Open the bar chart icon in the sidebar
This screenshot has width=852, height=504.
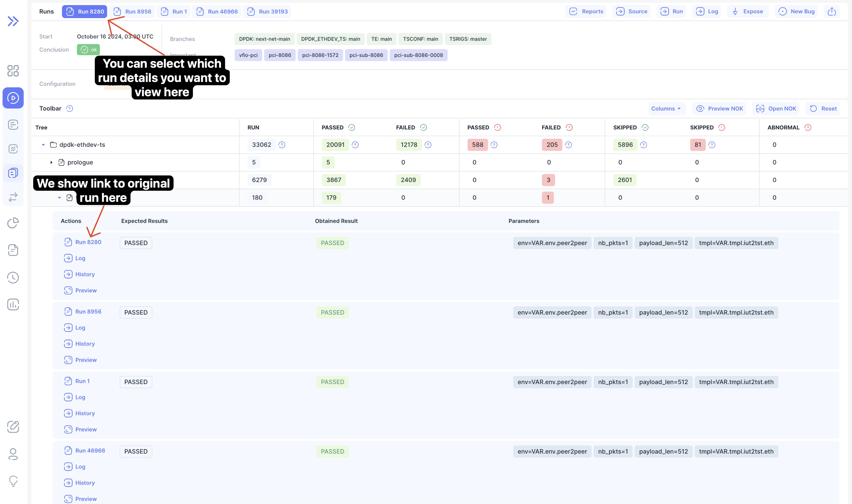[13, 305]
